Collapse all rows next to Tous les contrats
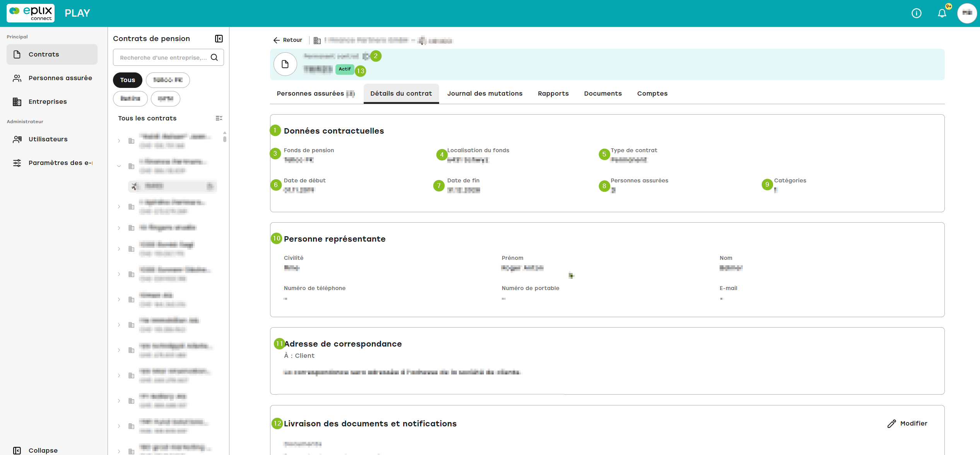This screenshot has height=455, width=980. click(x=219, y=118)
